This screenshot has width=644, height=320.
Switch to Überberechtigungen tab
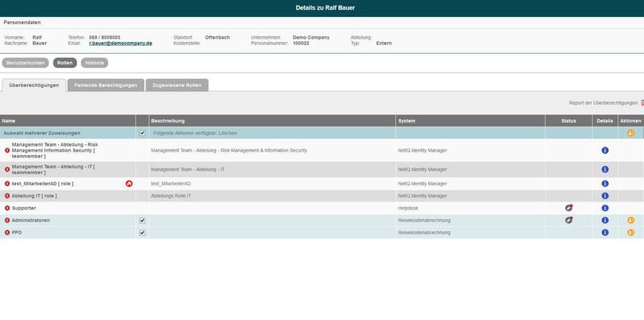click(x=34, y=85)
